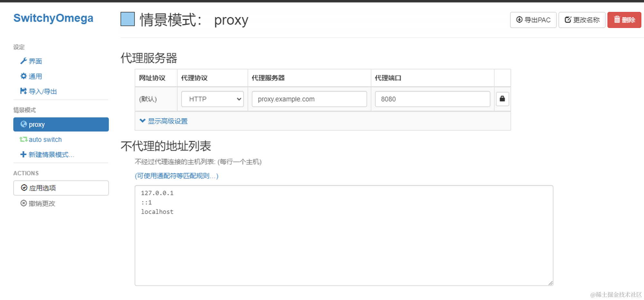
Task: Open the HTTP proxy protocol dropdown
Action: pyautogui.click(x=213, y=99)
